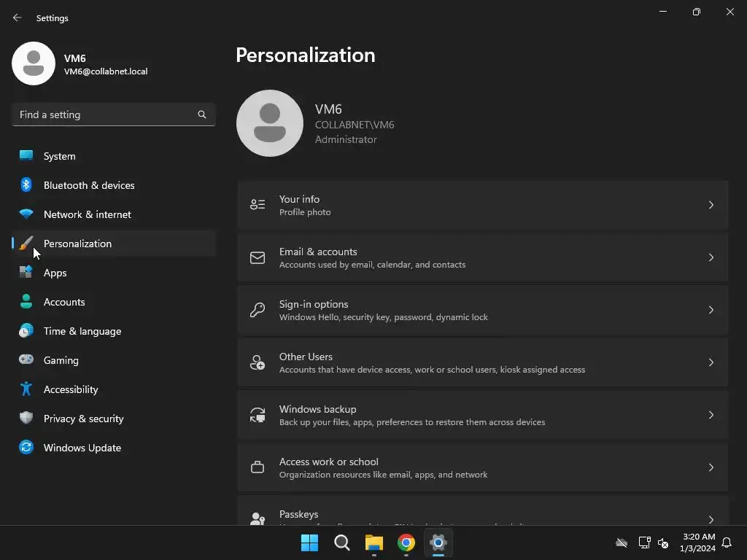The image size is (747, 560).
Task: Click the Network wifi icon in sidebar
Action: pos(26,214)
